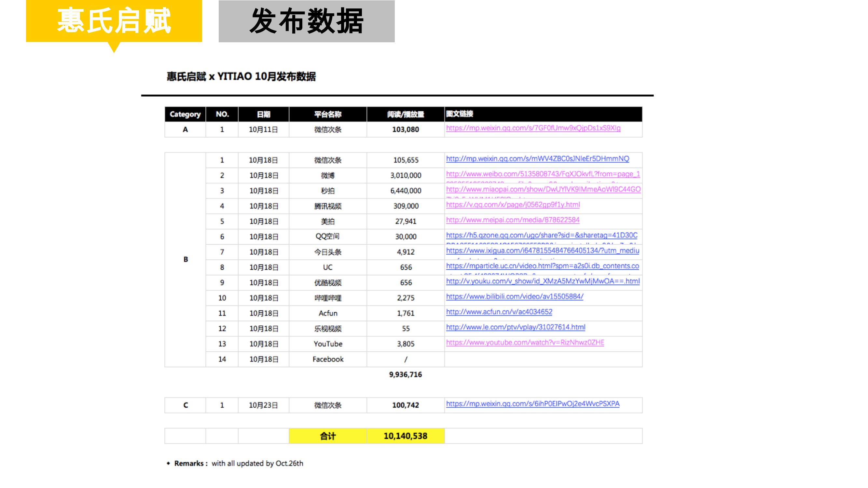868x488 pixels.
Task: Click the gray 发布数据 title box
Action: 307,21
